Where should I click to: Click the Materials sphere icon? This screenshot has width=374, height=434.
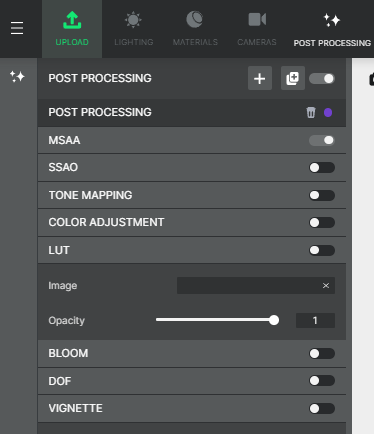click(195, 19)
